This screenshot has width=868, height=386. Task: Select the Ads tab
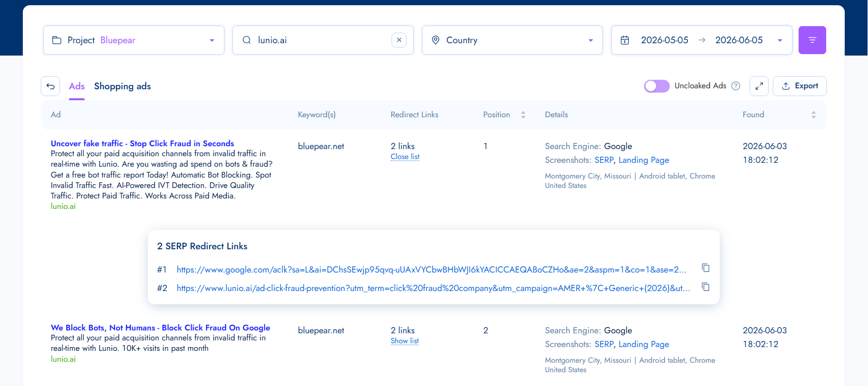click(77, 86)
